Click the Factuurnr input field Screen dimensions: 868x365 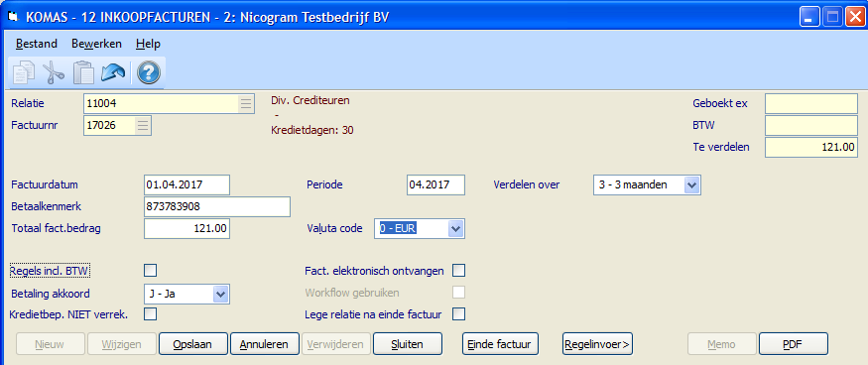click(x=117, y=126)
